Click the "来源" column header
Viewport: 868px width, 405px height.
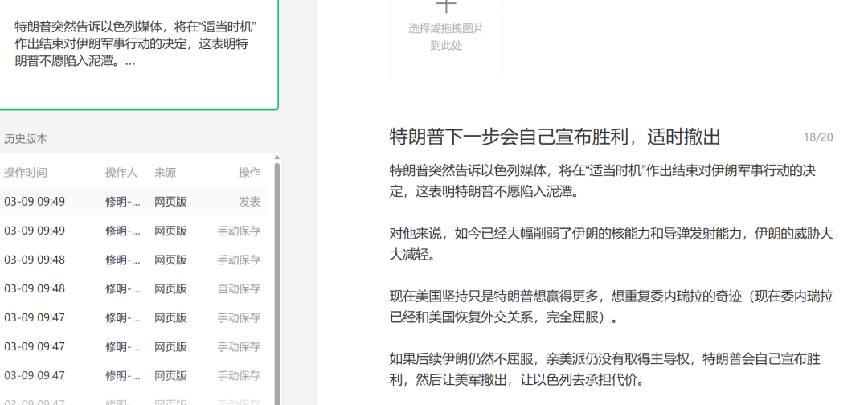tap(165, 173)
